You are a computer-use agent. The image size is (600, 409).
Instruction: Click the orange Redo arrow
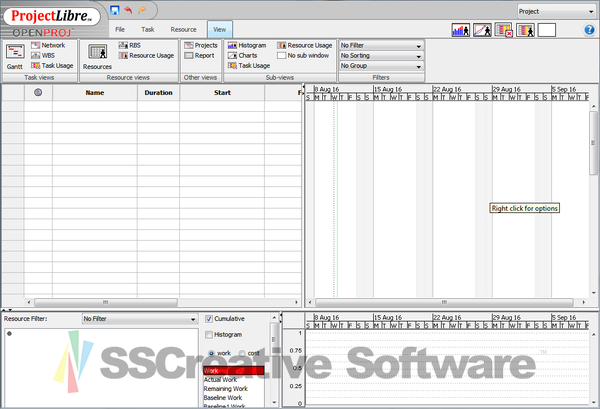tap(142, 10)
